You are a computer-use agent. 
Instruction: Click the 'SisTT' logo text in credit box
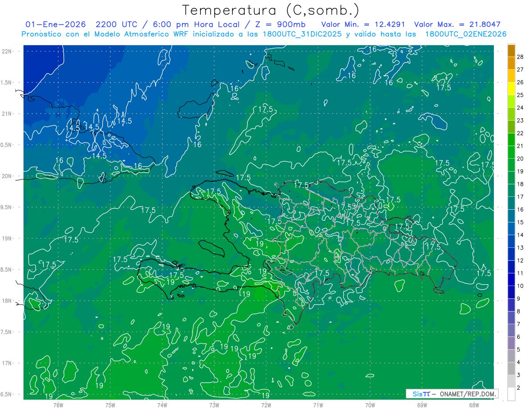421,394
